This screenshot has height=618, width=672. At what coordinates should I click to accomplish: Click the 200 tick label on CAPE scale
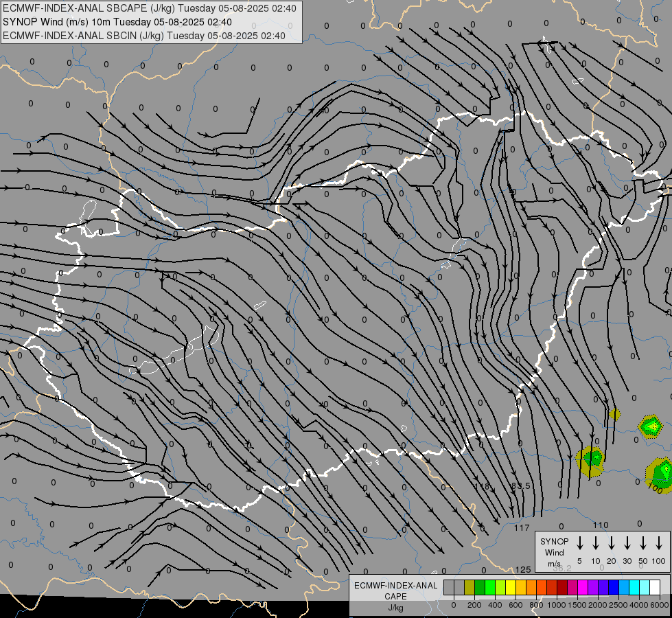[474, 605]
